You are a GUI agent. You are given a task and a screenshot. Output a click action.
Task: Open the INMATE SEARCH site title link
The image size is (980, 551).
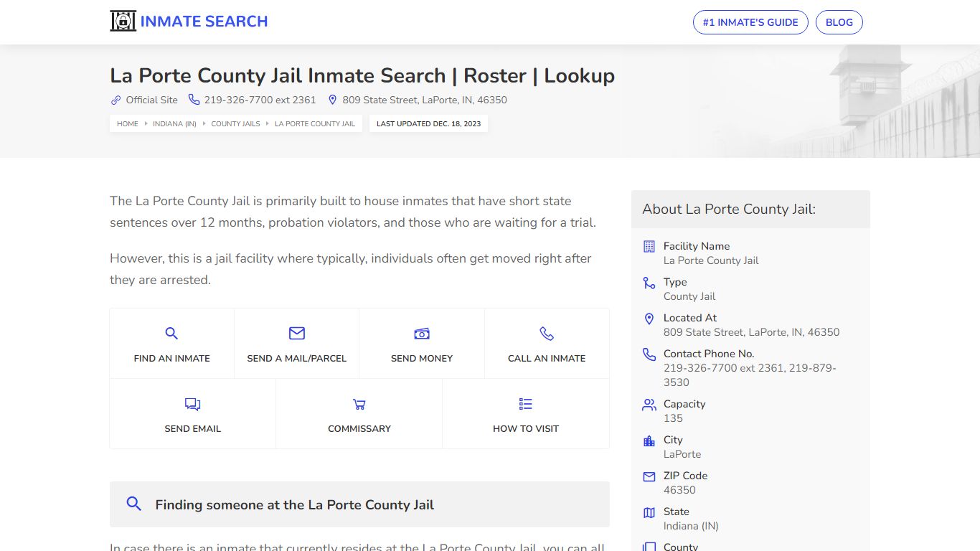tap(204, 22)
